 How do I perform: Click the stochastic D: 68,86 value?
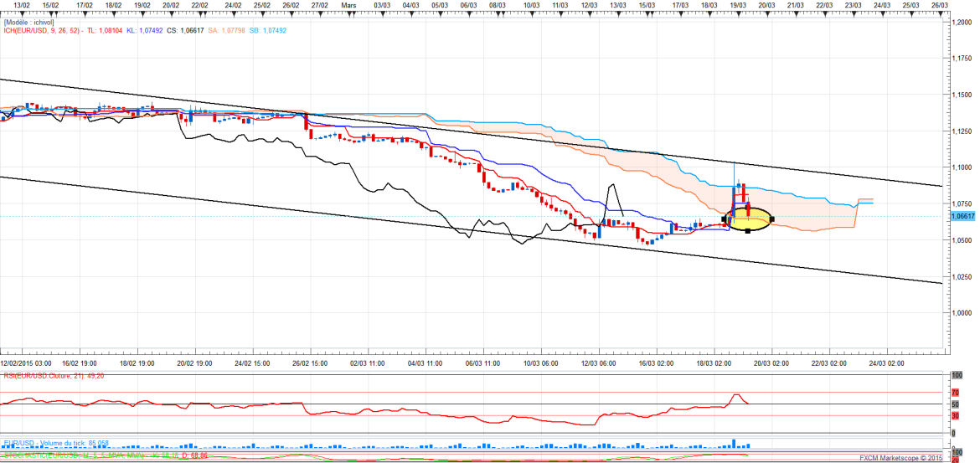click(x=193, y=456)
